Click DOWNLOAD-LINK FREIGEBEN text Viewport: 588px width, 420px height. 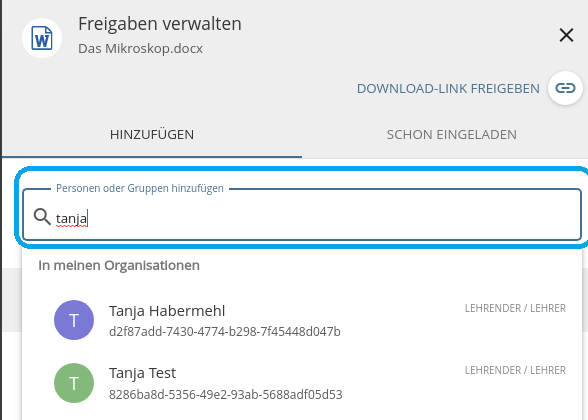448,88
